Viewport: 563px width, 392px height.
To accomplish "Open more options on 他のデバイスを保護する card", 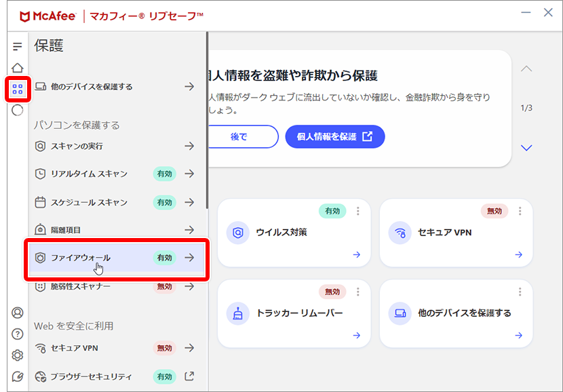I will pos(520,292).
